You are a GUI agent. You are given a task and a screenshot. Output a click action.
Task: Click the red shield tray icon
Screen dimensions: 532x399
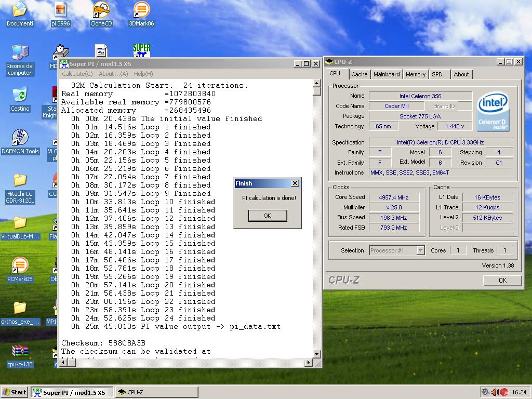point(504,392)
